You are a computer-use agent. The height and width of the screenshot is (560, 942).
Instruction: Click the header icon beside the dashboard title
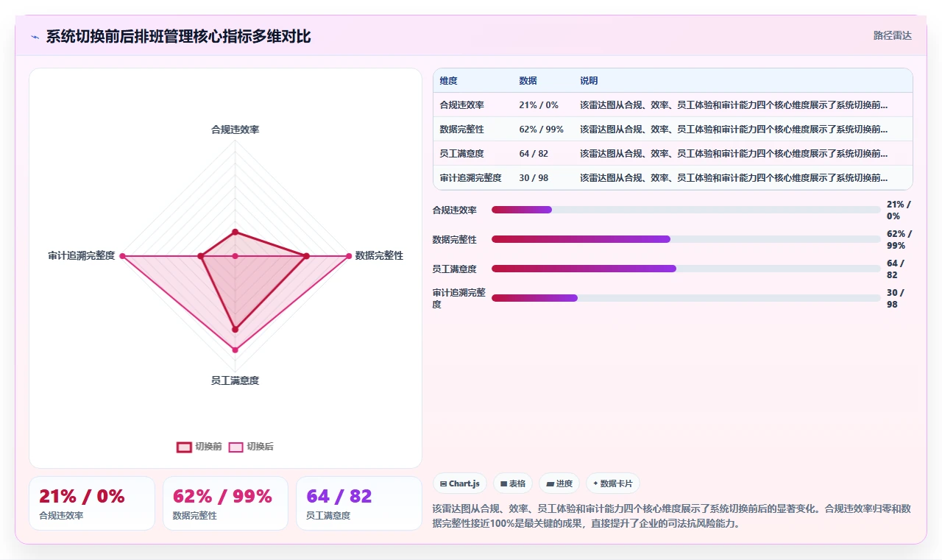point(35,37)
